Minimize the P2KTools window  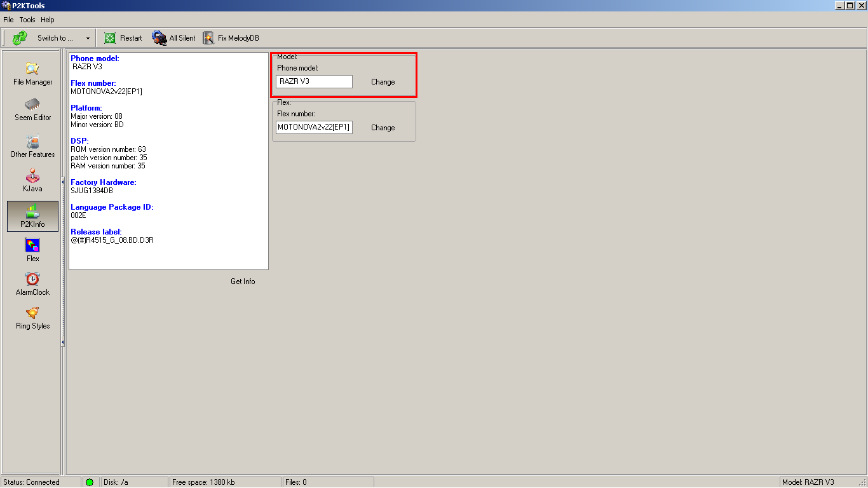pos(840,6)
